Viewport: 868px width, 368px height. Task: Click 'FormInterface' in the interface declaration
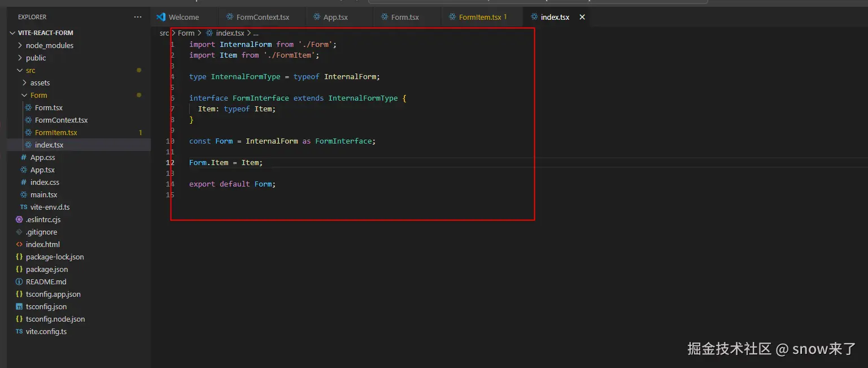point(261,98)
